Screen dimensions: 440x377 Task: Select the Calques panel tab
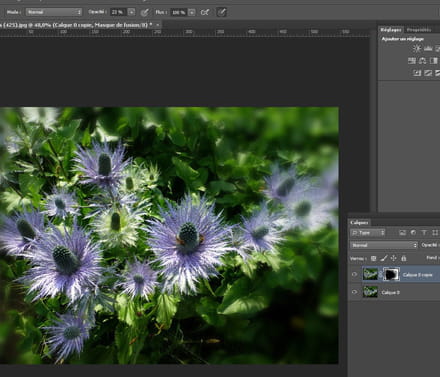click(359, 223)
